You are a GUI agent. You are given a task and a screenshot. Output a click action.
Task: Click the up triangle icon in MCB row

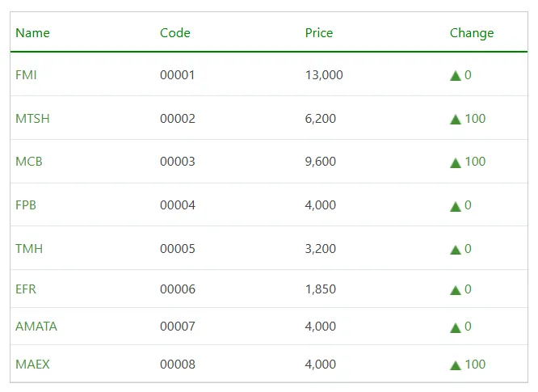(456, 162)
